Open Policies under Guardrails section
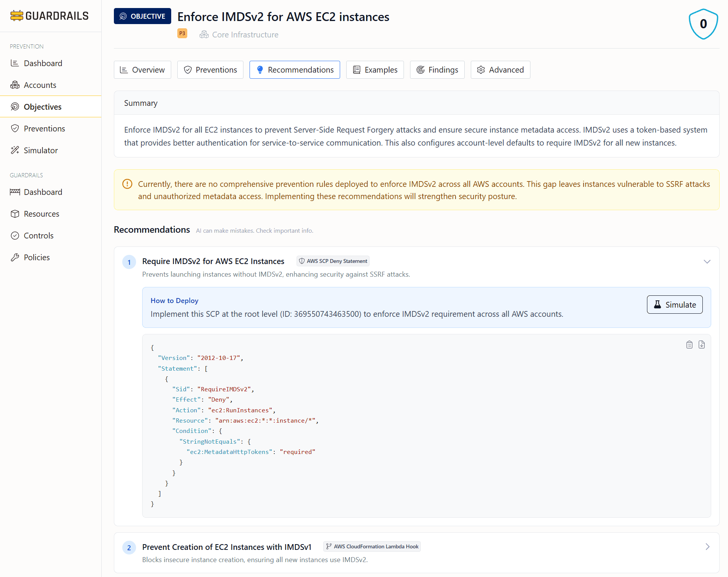This screenshot has width=728, height=577. pyautogui.click(x=37, y=258)
